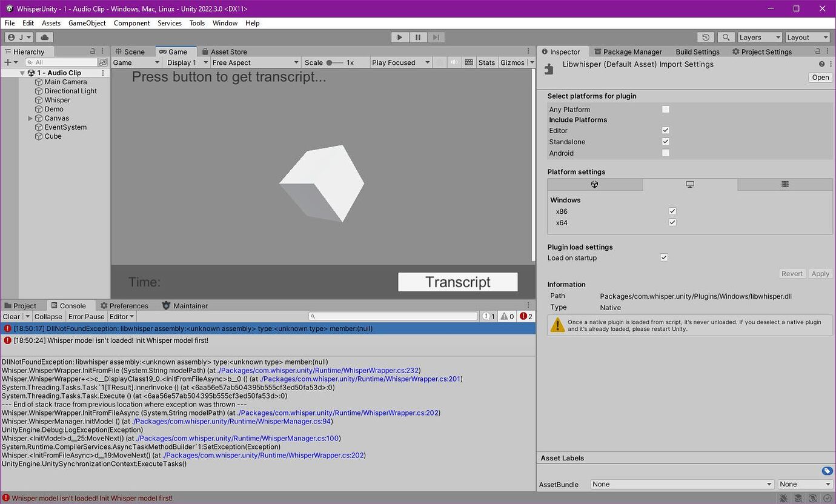
Task: Select the Editor platform tab icon in Platform settings
Action: tap(595, 184)
